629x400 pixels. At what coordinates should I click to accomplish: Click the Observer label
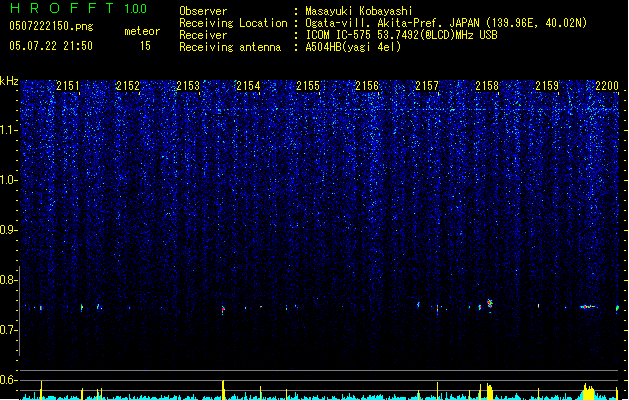pos(203,11)
